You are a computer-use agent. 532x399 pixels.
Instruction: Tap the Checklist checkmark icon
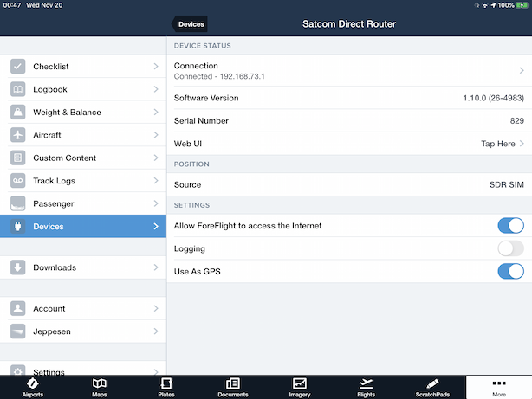(x=17, y=66)
